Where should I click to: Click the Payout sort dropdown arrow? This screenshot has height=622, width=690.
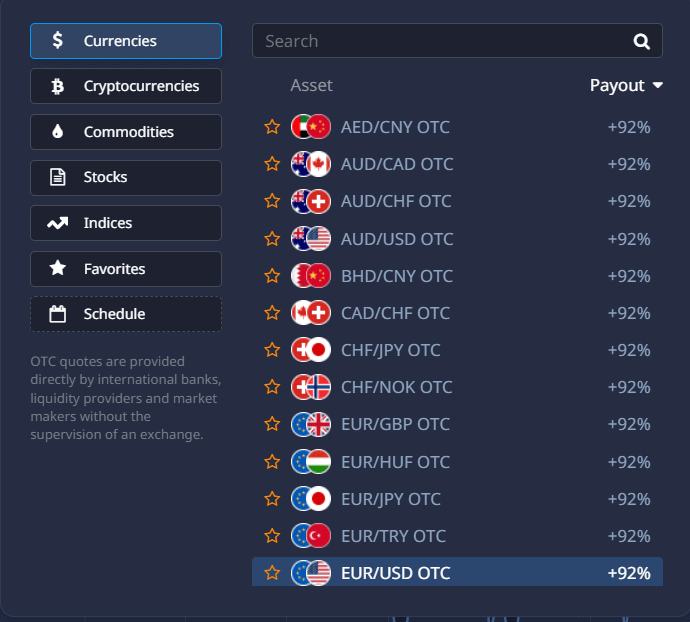[x=657, y=86]
